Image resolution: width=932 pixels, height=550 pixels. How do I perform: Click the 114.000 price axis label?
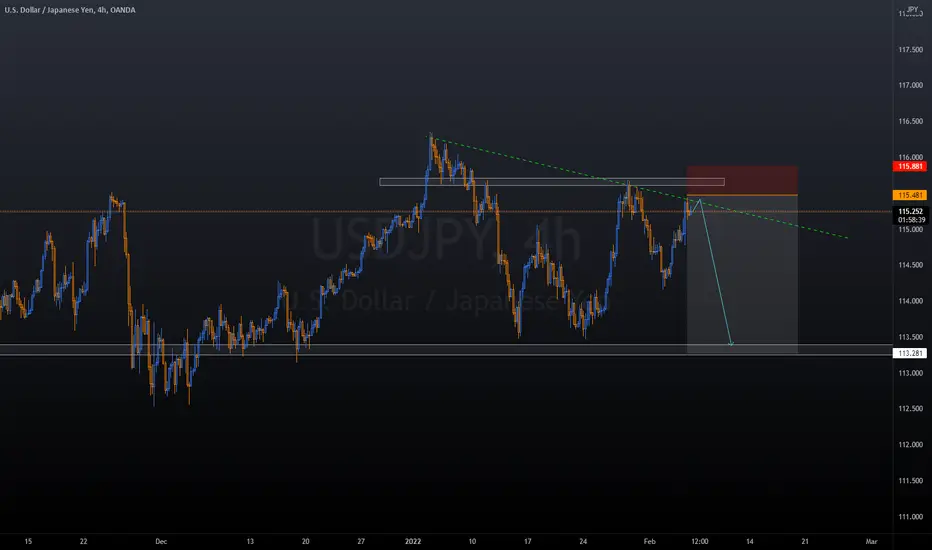(910, 301)
